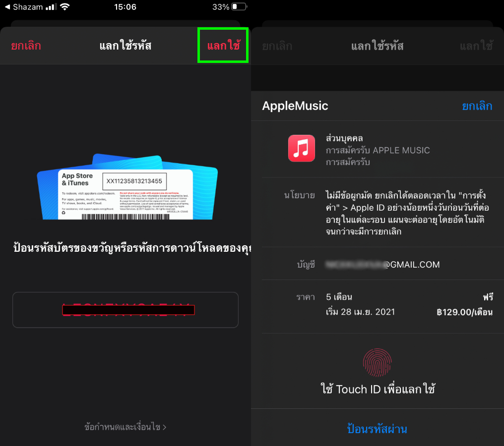Viewport: 504px width, 446px height.
Task: Tap the Shazam back-to-app arrow
Action: [x=7, y=7]
